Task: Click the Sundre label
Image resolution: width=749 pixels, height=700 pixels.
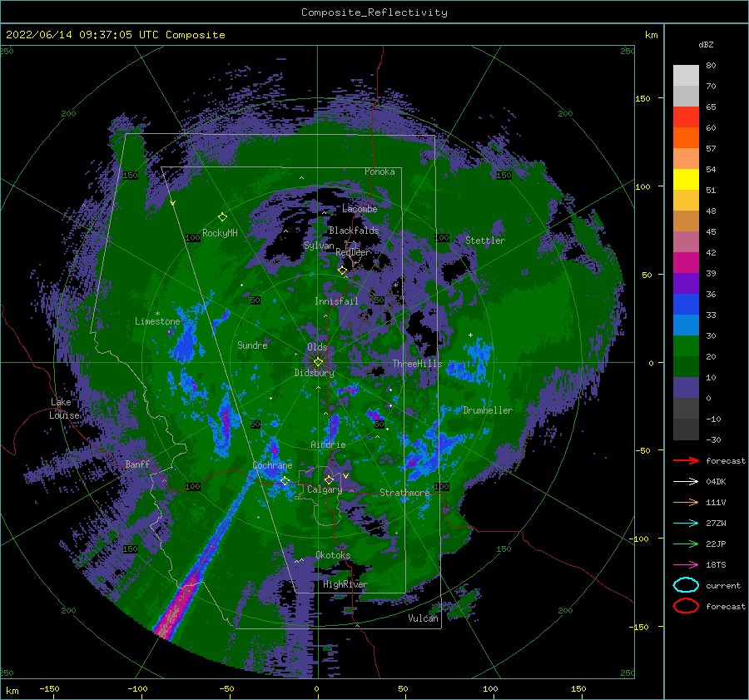Action: [252, 345]
